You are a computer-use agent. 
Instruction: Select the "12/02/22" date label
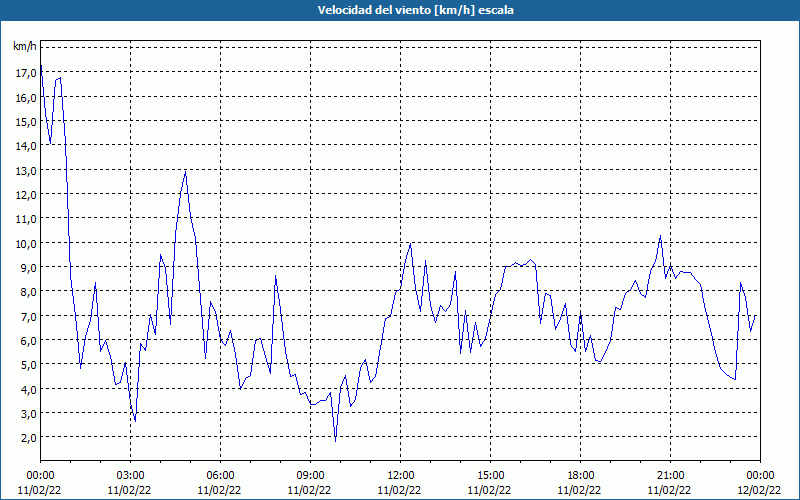(760, 490)
